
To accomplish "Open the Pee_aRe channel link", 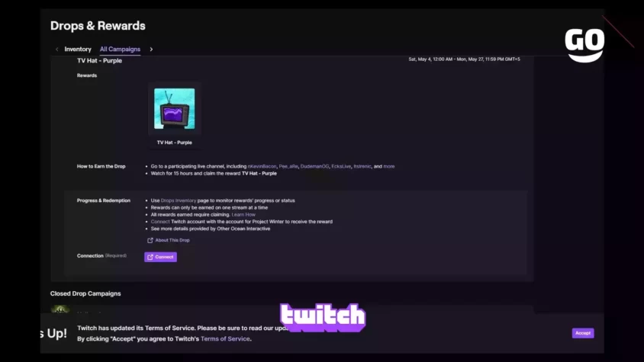I will [x=288, y=166].
